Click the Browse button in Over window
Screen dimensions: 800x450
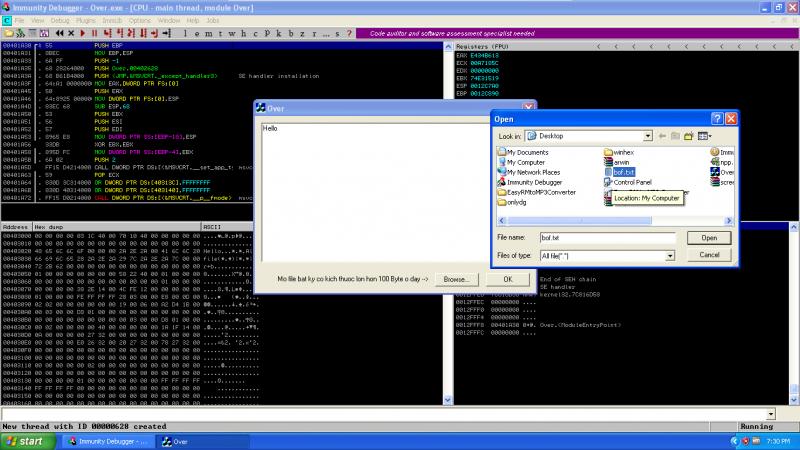click(456, 280)
